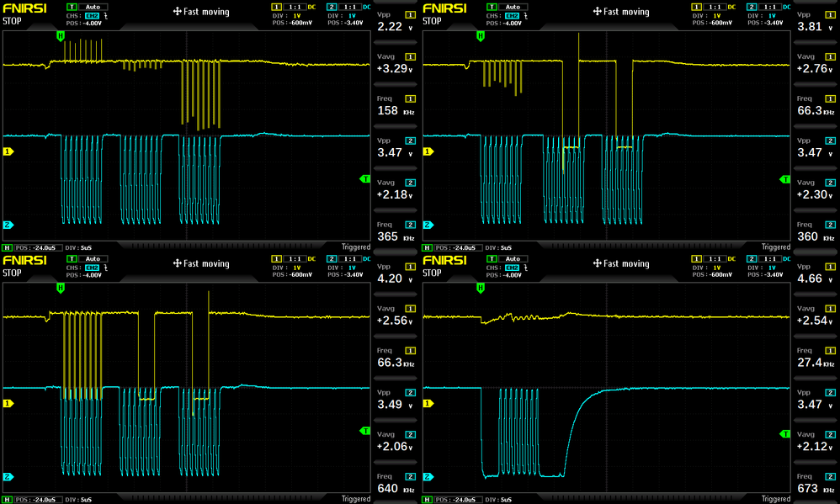840x504 pixels.
Task: Click the Vavg +2.76 V reading
Action: (816, 64)
